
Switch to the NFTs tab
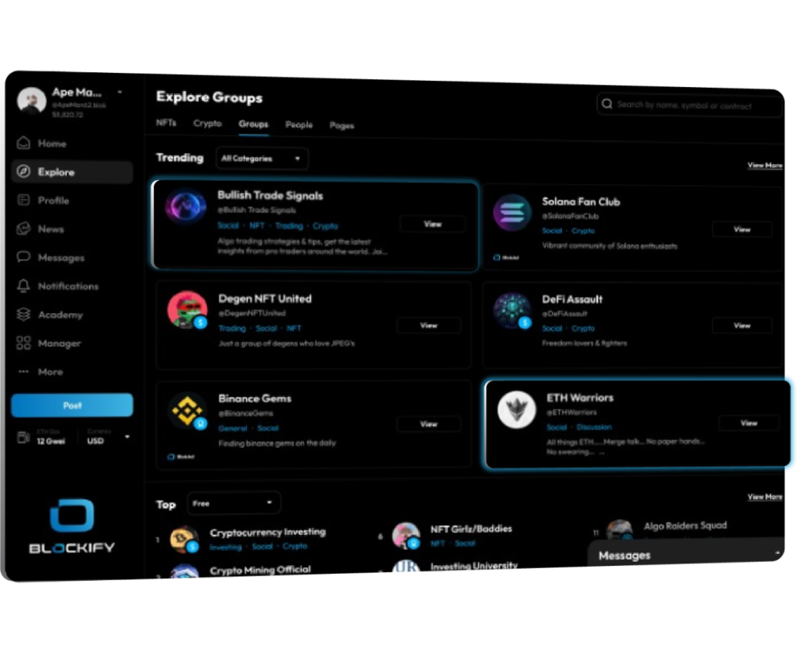click(167, 124)
